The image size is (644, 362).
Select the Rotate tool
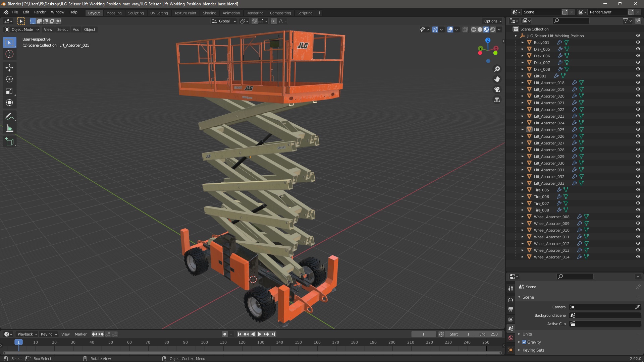tap(9, 79)
